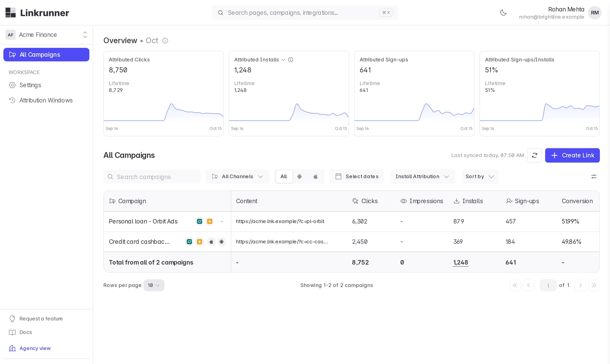
Task: Open All Campaigns in sidebar
Action: pyautogui.click(x=46, y=54)
